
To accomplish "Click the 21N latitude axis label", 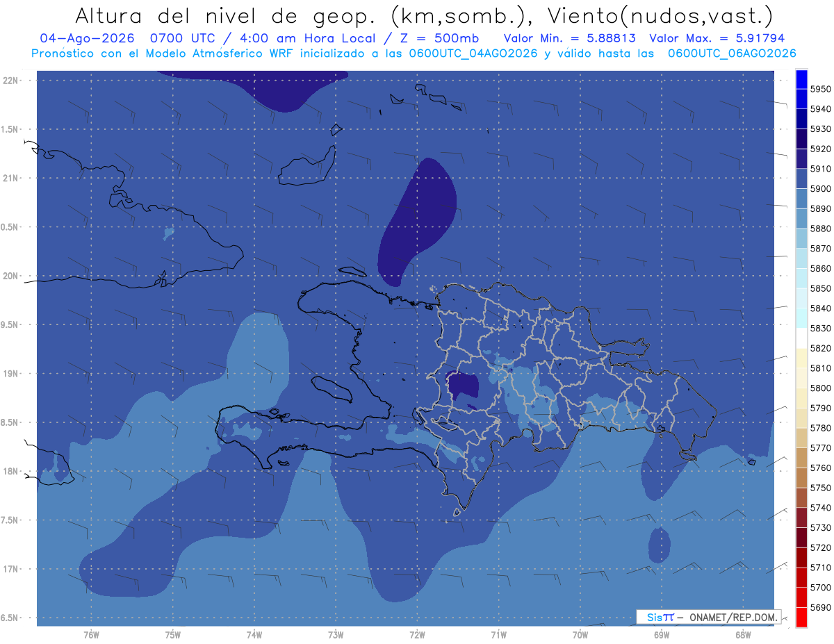I will tap(10, 178).
